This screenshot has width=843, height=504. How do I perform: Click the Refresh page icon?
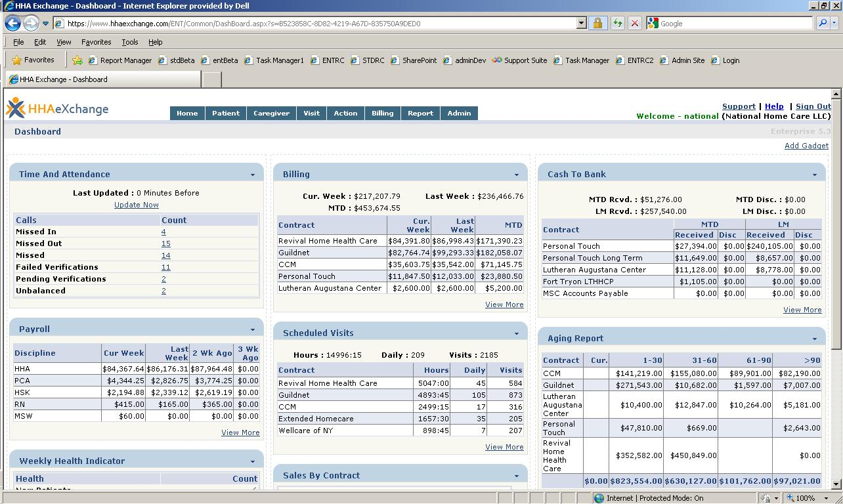617,23
